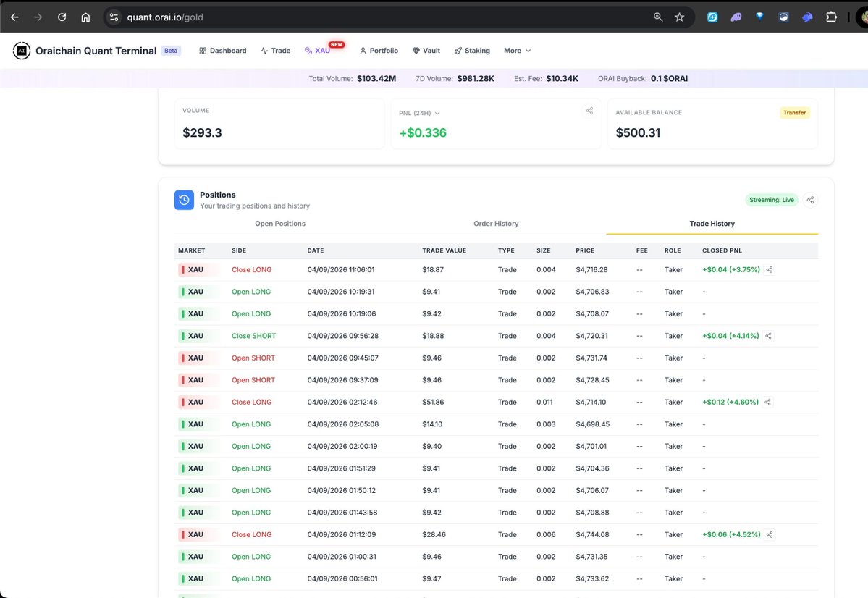Click the blue Positions history icon
The image size is (868, 598).
tap(185, 200)
